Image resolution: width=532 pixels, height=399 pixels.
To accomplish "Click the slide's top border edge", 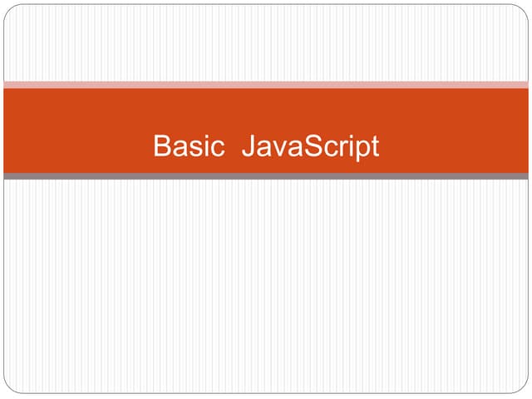I will tap(266, 5).
